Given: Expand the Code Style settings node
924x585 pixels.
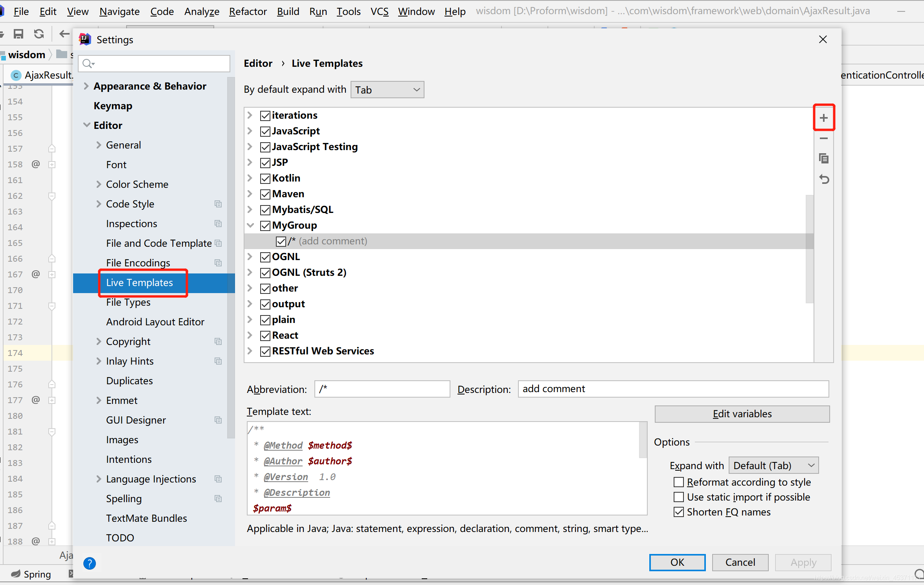Looking at the screenshot, I should click(99, 204).
